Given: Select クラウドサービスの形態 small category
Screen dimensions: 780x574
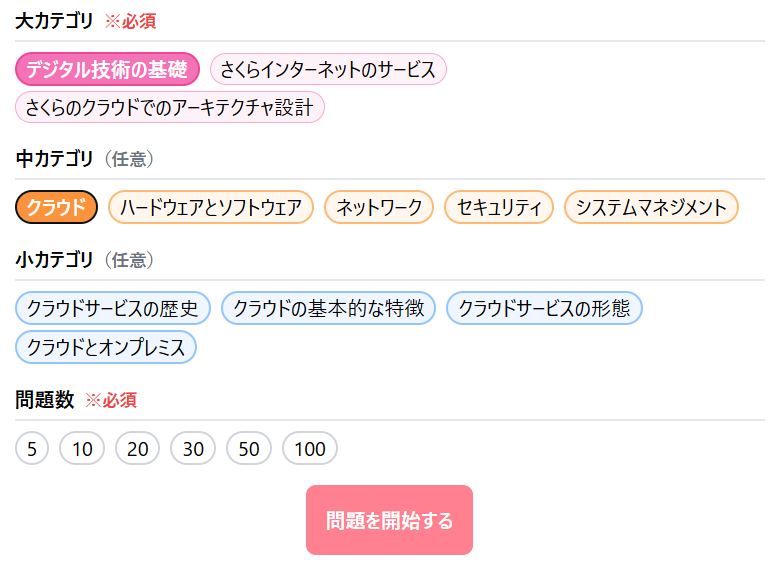Looking at the screenshot, I should pyautogui.click(x=544, y=308).
